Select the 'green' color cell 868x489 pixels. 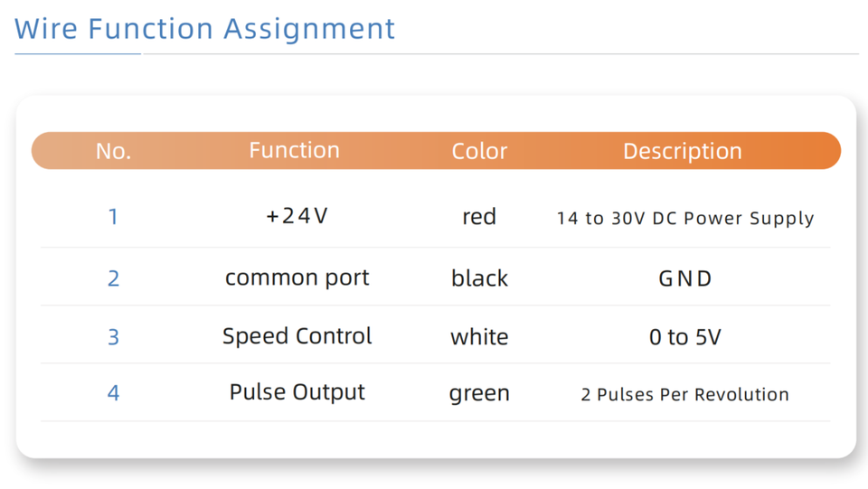[479, 394]
